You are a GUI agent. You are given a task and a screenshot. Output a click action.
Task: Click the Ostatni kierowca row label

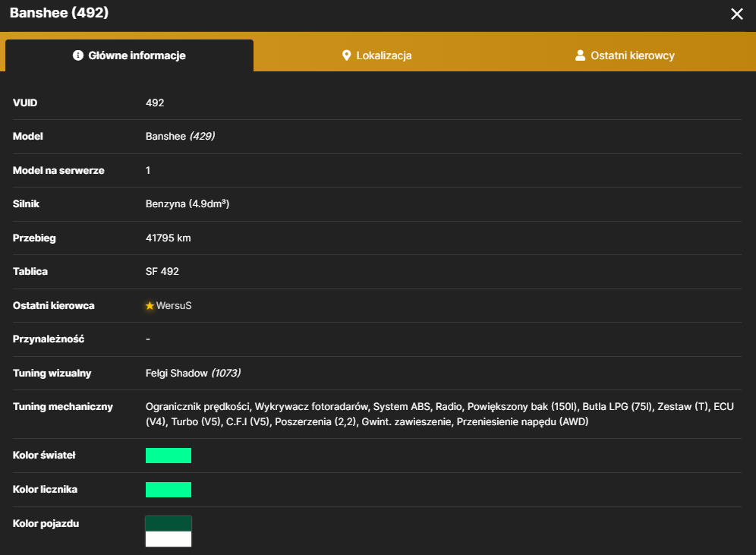(54, 306)
